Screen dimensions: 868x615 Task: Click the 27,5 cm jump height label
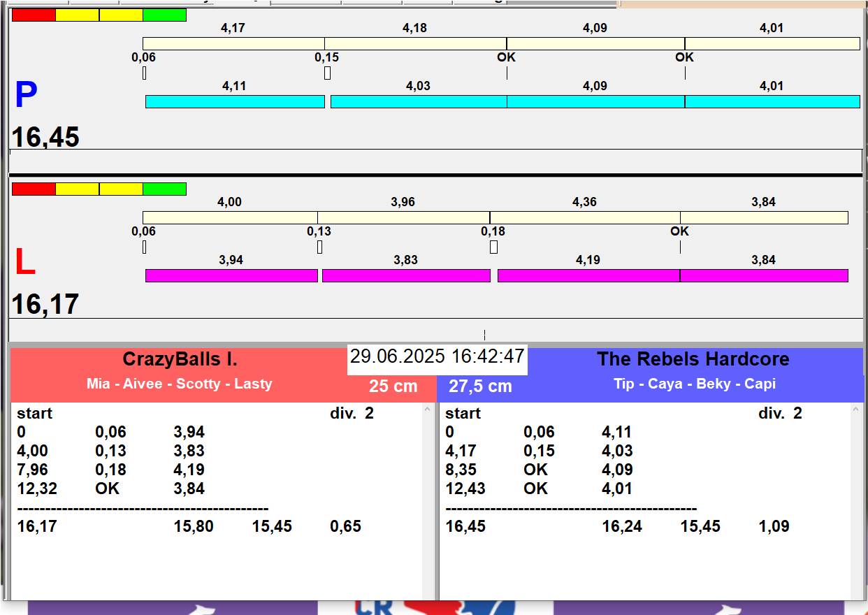[480, 386]
